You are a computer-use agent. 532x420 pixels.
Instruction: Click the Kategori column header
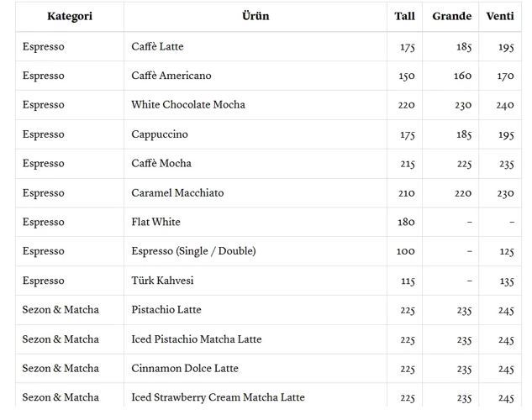coord(70,17)
